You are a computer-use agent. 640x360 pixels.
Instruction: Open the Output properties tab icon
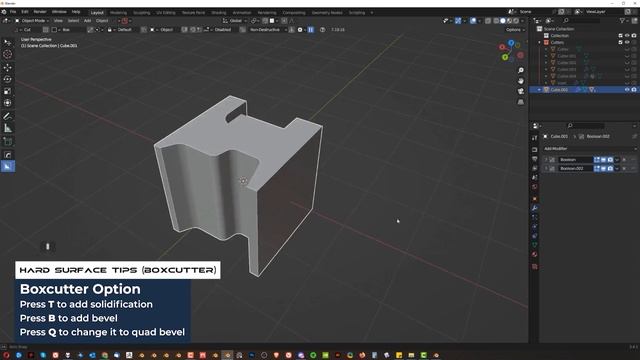[x=535, y=159]
